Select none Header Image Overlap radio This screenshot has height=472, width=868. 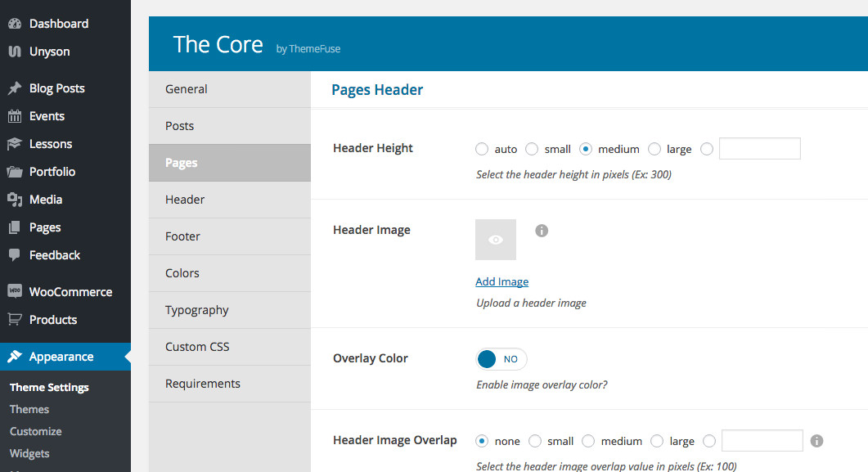tap(482, 441)
